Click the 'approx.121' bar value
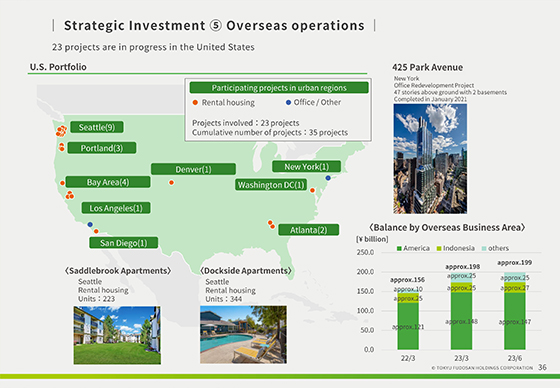 pos(408,327)
